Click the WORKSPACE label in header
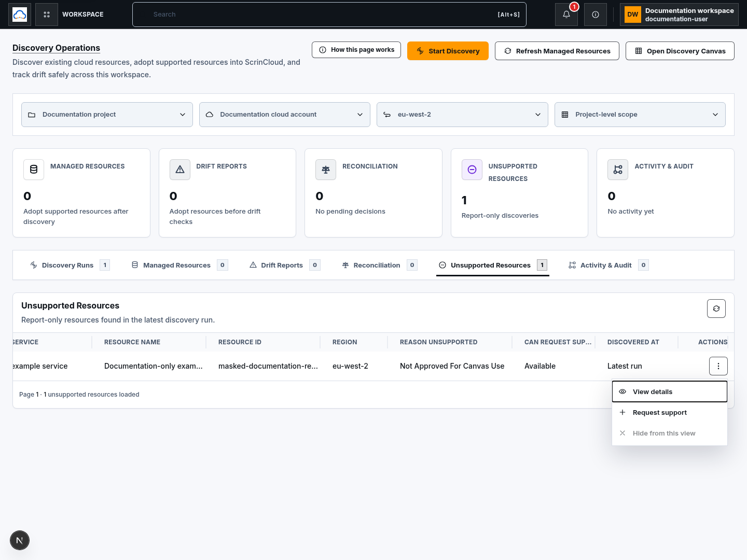Viewport: 747px width, 560px height. (x=83, y=15)
